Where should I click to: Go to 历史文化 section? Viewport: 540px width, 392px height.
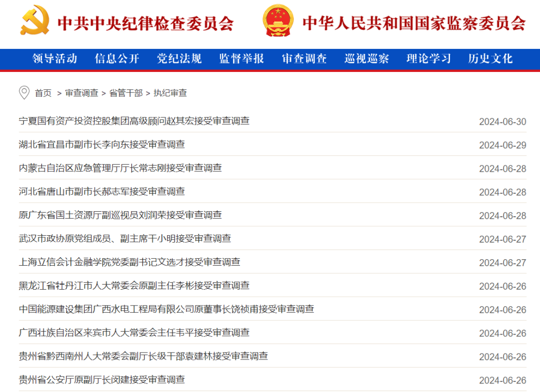(x=490, y=59)
